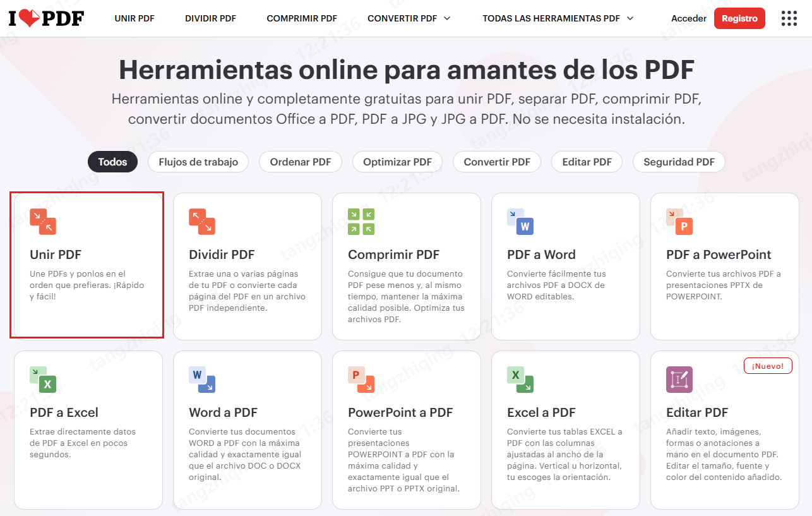Click the PowerPoint a PDF icon
This screenshot has height=516, width=812.
(x=361, y=380)
